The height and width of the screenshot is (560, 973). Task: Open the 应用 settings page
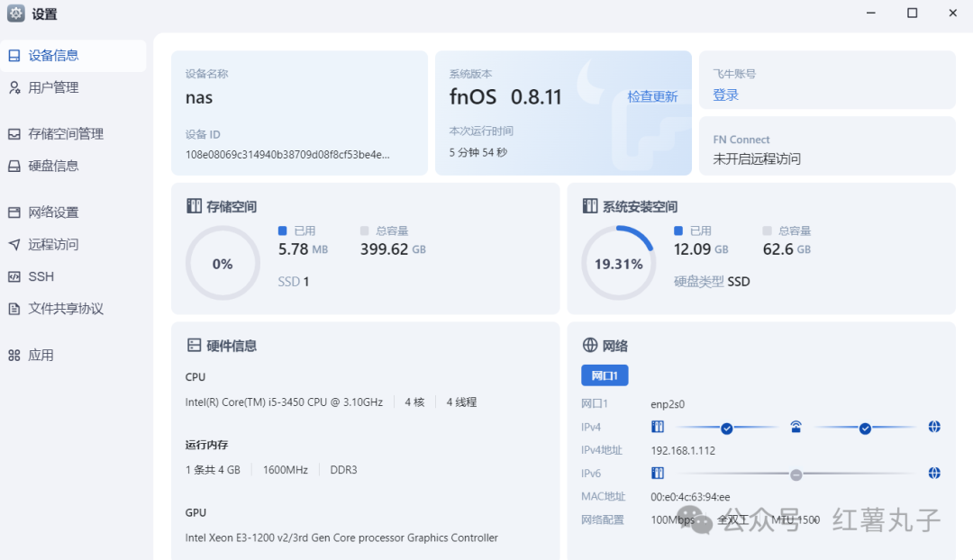coord(73,356)
